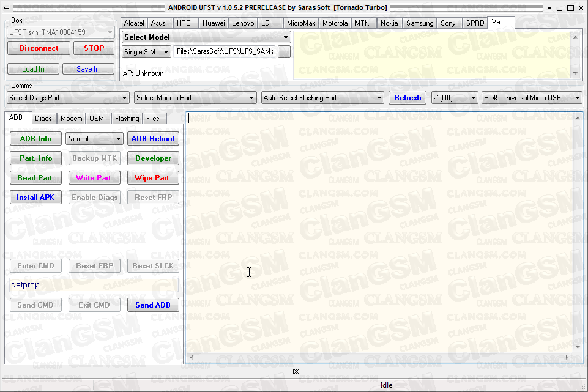Click the log area scroll down arrow

(578, 347)
